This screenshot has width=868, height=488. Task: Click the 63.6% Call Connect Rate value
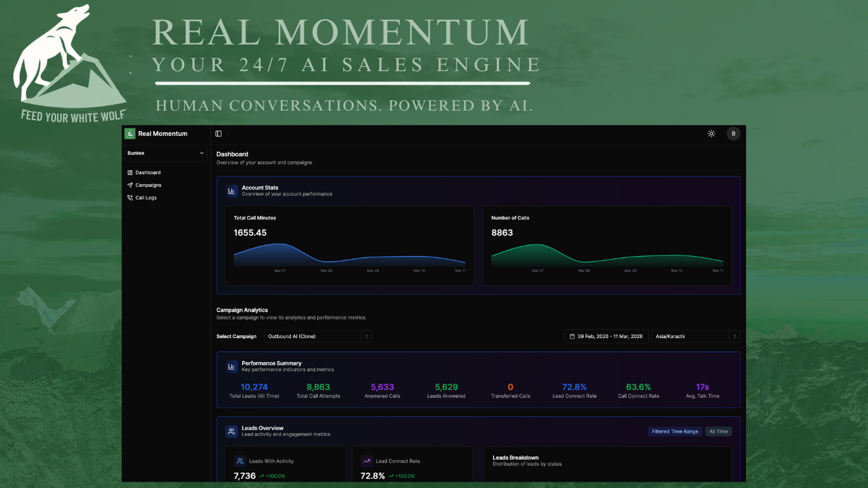[639, 387]
